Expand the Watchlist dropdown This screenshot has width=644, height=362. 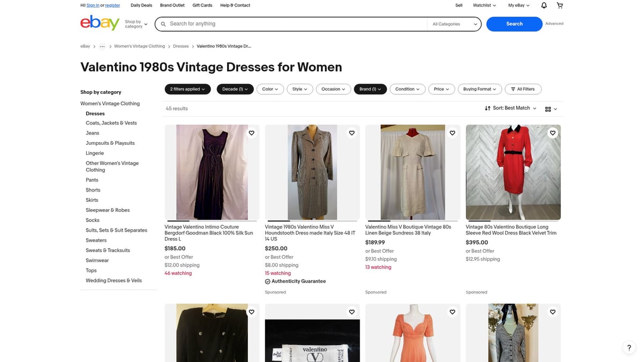tap(484, 5)
